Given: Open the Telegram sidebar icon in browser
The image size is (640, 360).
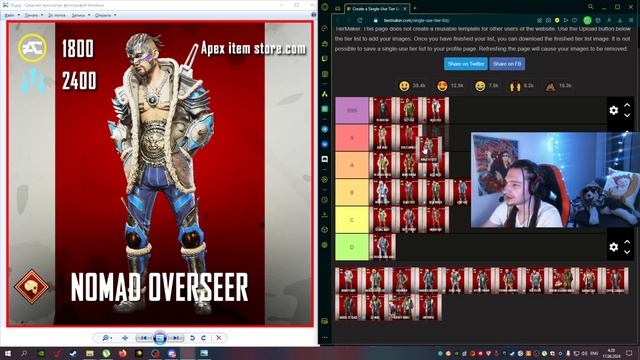Looking at the screenshot, I should [x=325, y=129].
